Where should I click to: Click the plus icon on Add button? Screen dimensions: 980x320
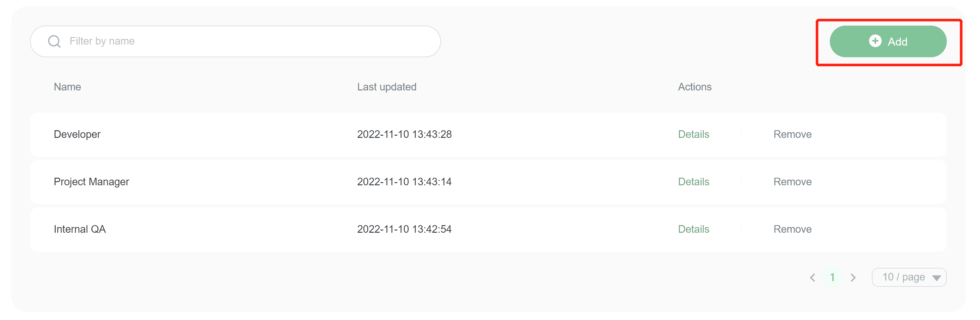coord(875,41)
